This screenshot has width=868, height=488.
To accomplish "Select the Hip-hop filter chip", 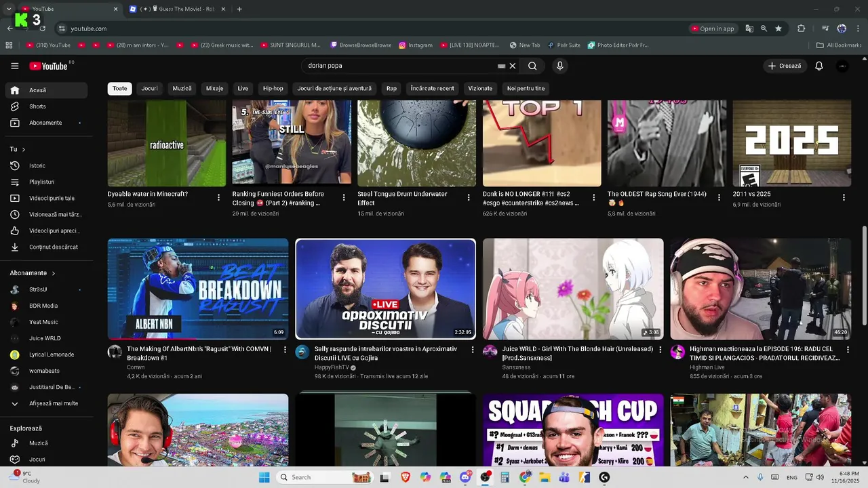I will click(x=273, y=88).
